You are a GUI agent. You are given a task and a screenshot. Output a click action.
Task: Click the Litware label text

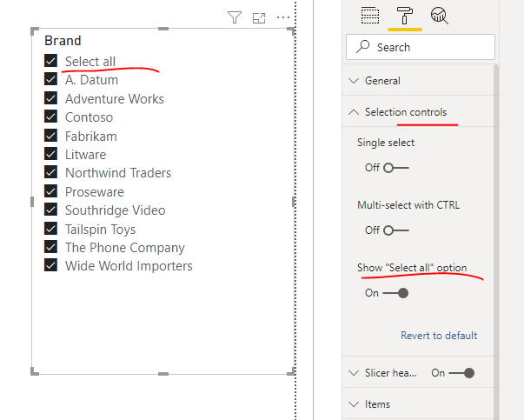tap(85, 155)
